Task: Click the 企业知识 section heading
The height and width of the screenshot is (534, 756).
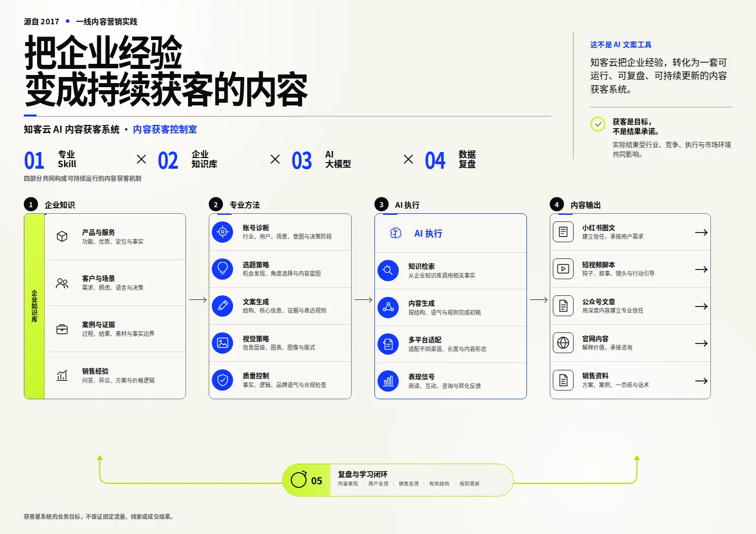Action: [x=60, y=205]
